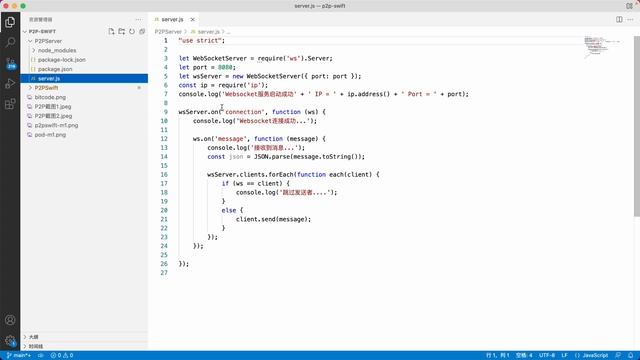640x360 pixels.
Task: Click the main branch indicator in status bar
Action: click(19, 356)
